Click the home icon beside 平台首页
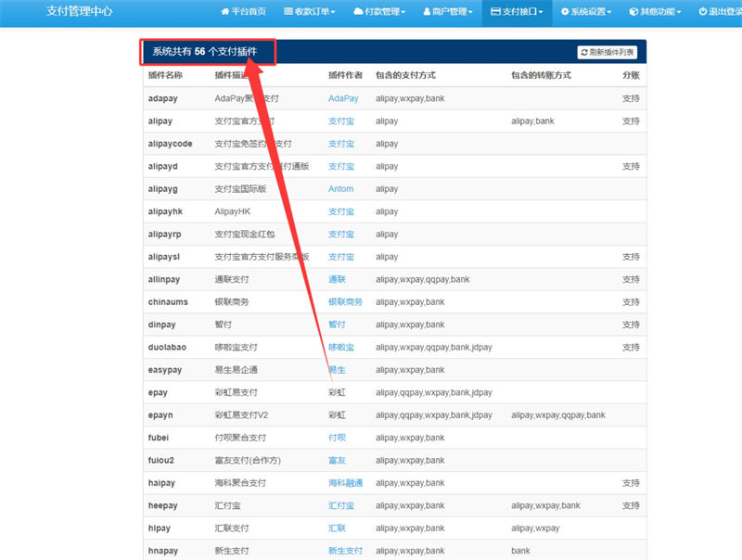This screenshot has width=742, height=560. coord(225,12)
